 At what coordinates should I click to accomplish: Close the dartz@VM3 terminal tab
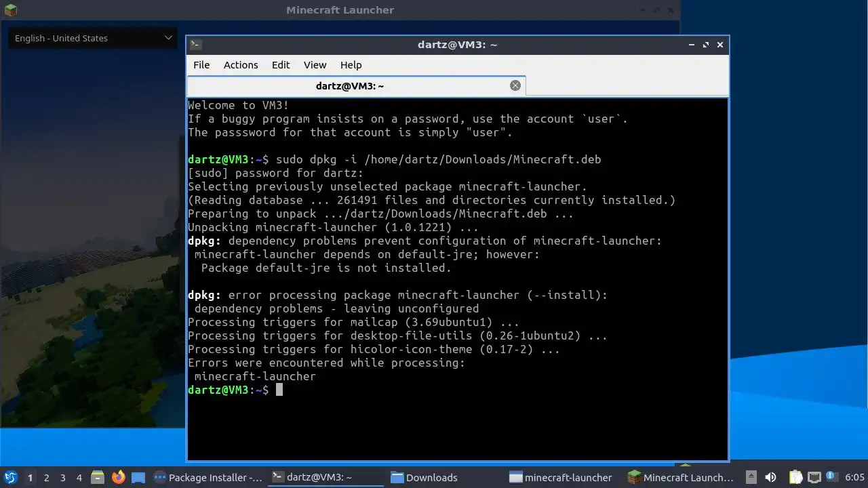[515, 85]
